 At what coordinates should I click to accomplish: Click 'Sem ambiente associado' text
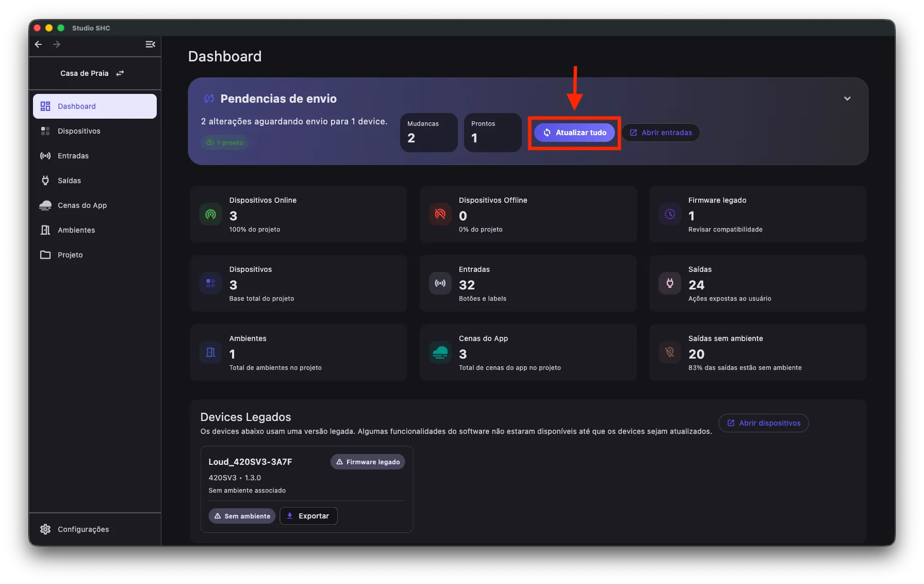[247, 491]
